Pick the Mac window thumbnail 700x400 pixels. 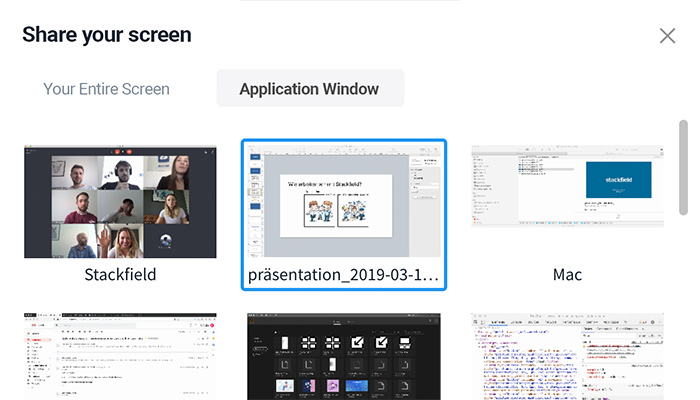pos(567,186)
